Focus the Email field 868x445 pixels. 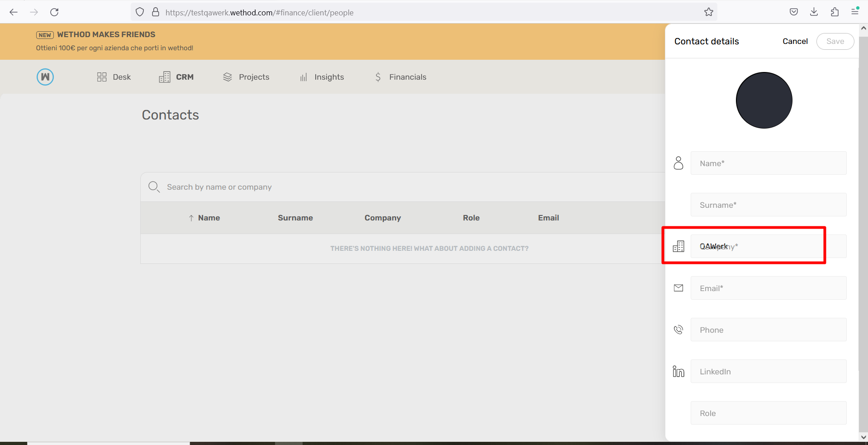pos(768,288)
